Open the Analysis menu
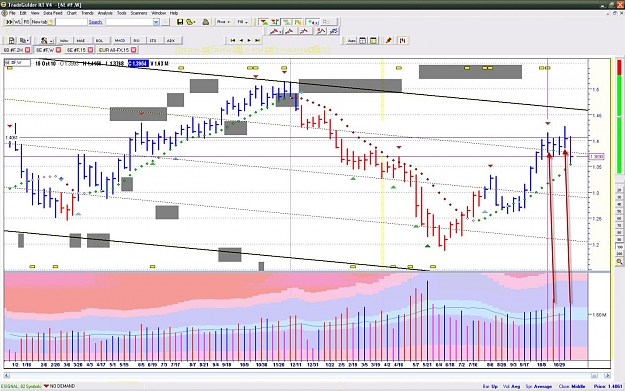Viewport: 625px width, 391px height. tap(105, 13)
